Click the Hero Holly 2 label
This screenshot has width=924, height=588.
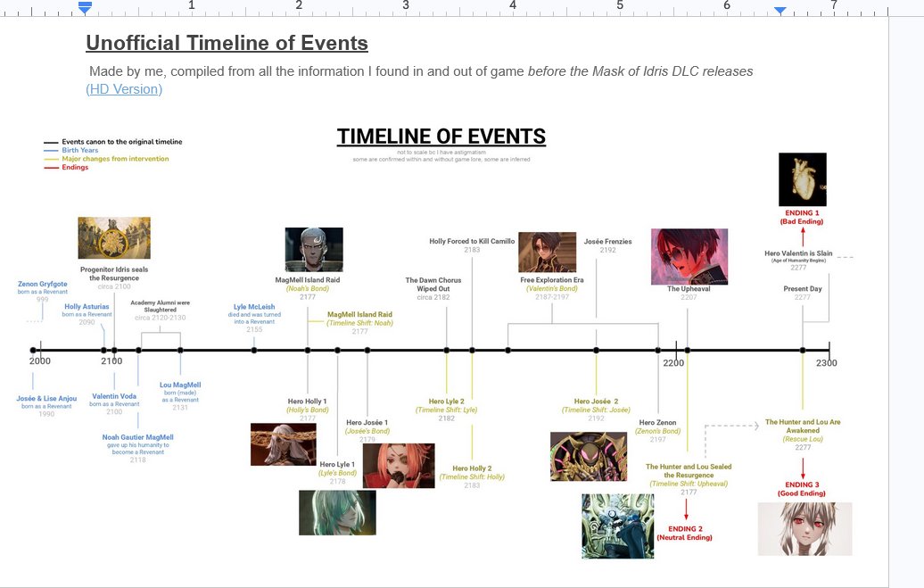[x=472, y=476]
